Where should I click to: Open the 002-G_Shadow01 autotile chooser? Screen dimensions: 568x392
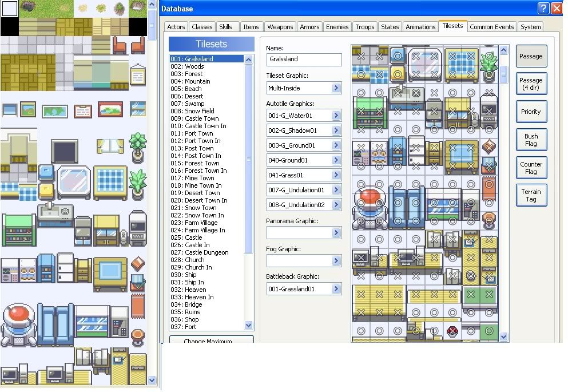tap(336, 130)
